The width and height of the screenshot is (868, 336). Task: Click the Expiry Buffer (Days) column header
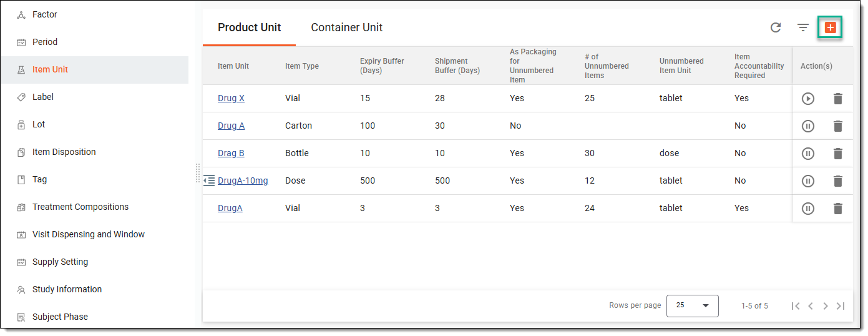(x=382, y=66)
